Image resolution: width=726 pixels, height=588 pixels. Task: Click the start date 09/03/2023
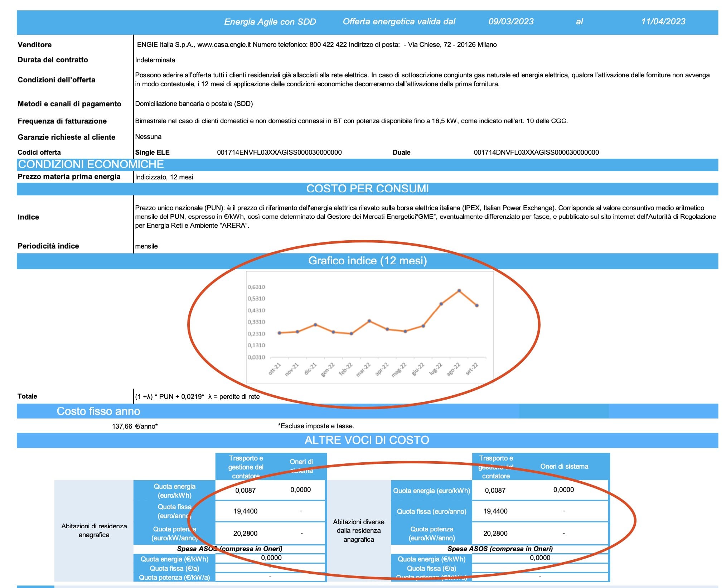pyautogui.click(x=511, y=21)
